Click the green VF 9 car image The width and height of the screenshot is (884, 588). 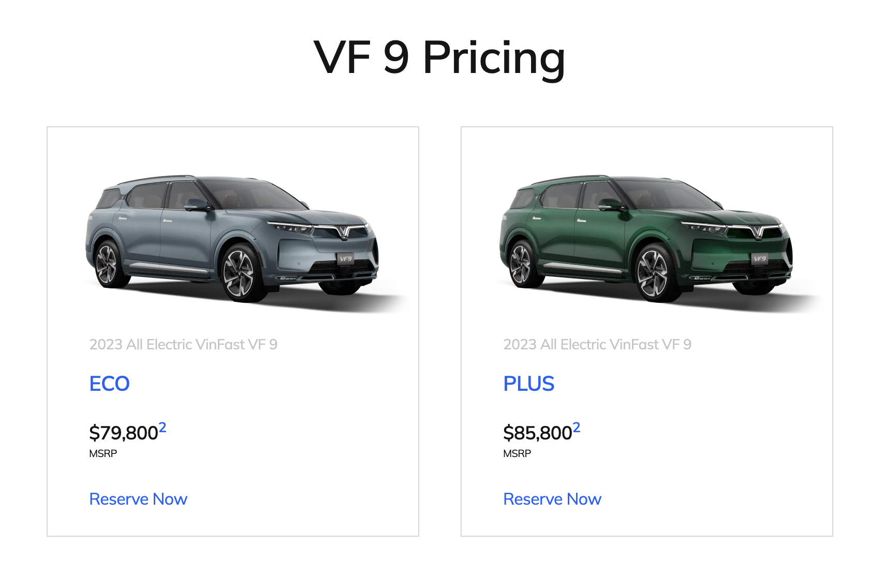coord(647,238)
